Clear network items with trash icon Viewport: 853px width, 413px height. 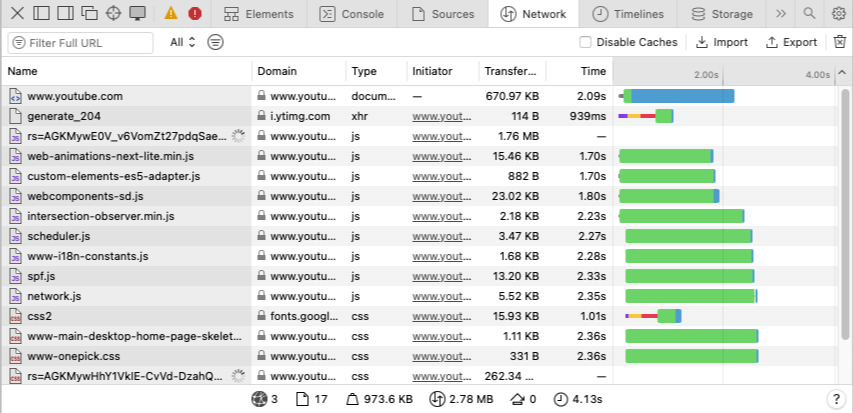(x=840, y=42)
